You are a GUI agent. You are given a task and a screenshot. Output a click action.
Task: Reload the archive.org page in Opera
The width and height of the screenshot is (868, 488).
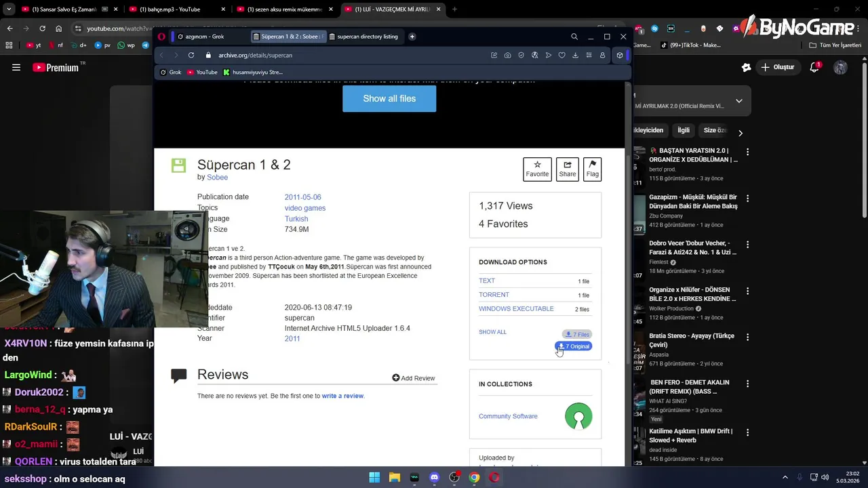coord(191,55)
